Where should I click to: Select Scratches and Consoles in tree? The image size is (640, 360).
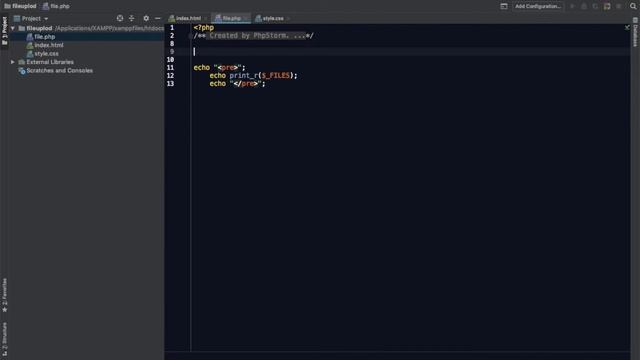(x=60, y=71)
